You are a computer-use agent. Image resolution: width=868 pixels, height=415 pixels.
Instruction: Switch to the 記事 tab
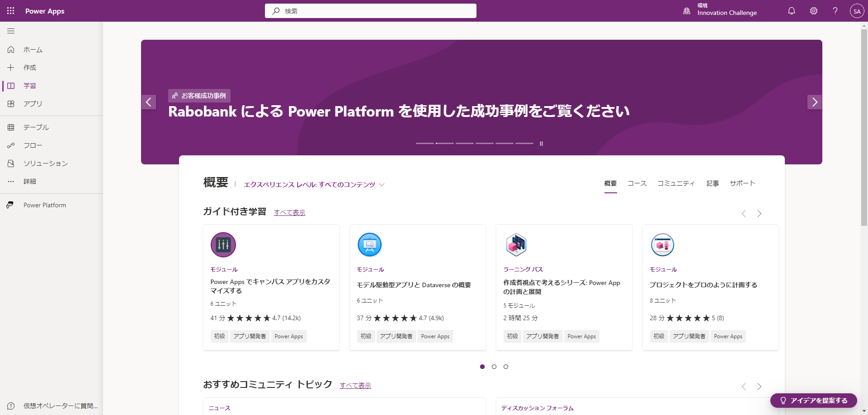point(713,184)
